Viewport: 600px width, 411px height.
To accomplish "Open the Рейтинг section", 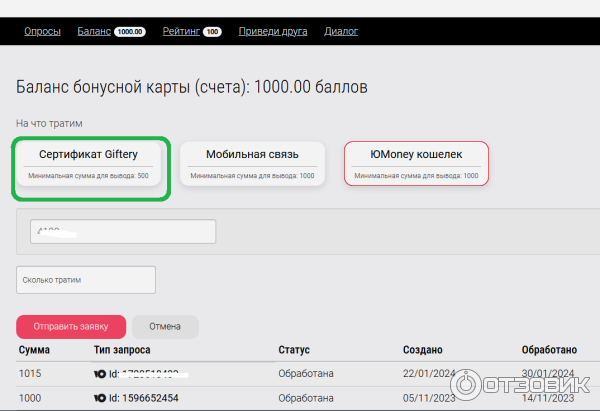I will (180, 31).
